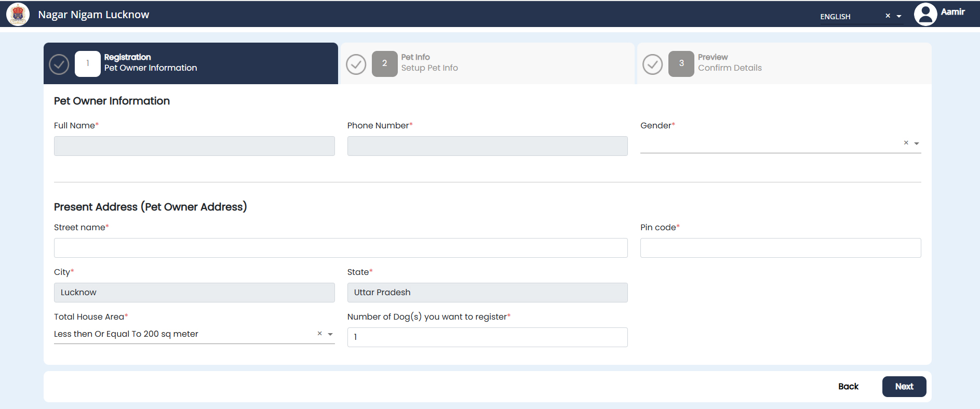This screenshot has width=980, height=409.
Task: Clear the Total House Area selection
Action: (319, 334)
